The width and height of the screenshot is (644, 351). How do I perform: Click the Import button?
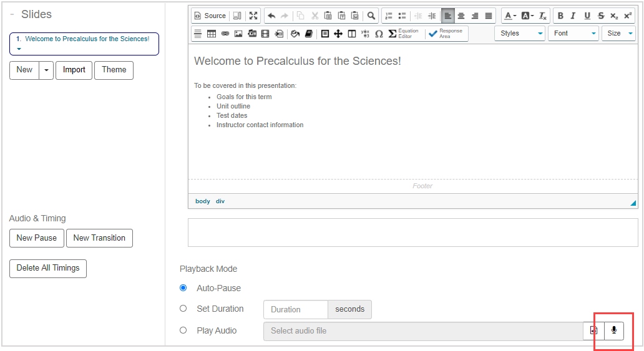click(74, 70)
